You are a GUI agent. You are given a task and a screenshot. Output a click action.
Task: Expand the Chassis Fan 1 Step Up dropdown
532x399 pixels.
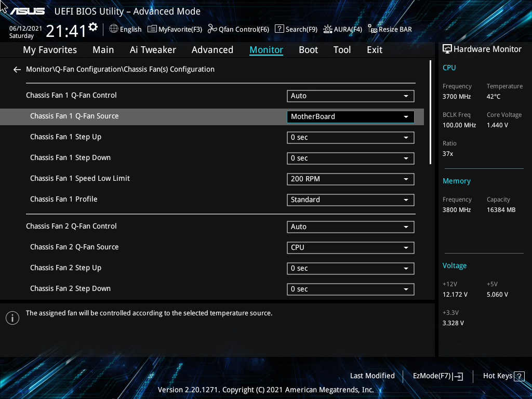point(350,137)
